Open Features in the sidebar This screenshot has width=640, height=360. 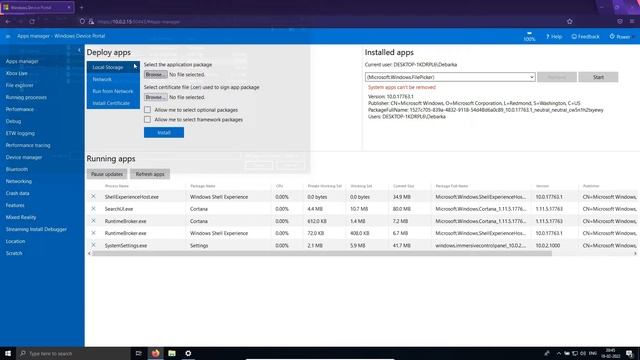coord(15,205)
